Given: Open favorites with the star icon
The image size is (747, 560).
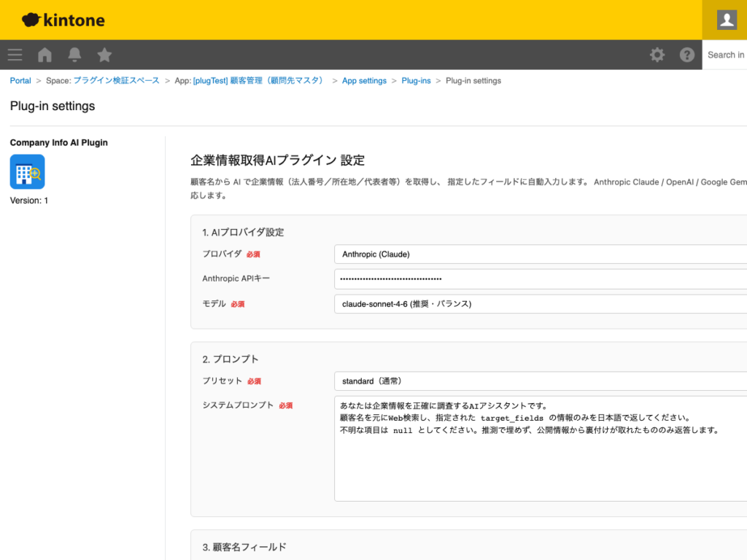Looking at the screenshot, I should pos(104,55).
